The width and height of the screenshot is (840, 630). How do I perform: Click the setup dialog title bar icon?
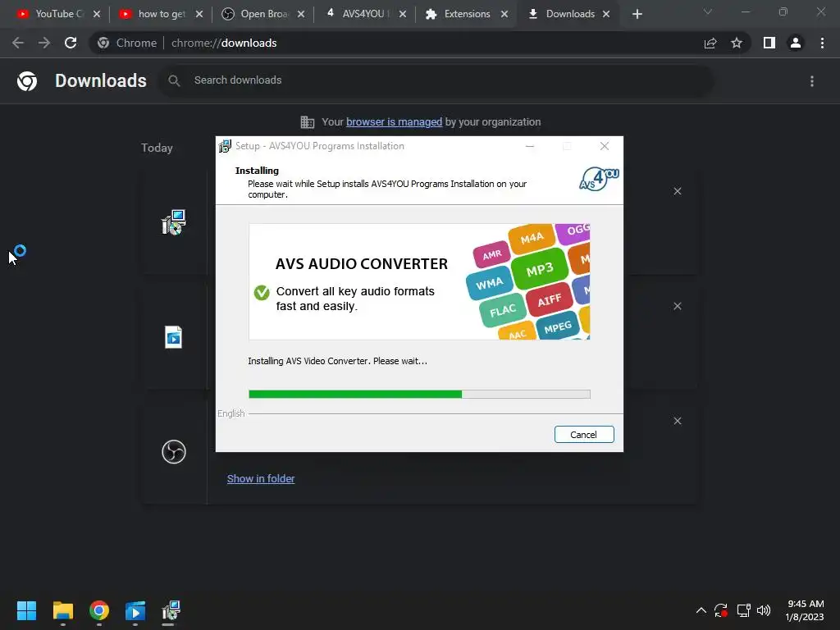click(225, 146)
